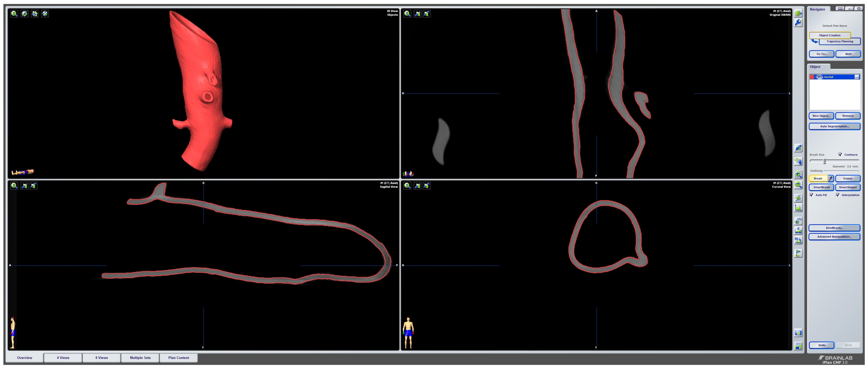Screen dimensions: 868x368
Task: Click the histogram windowing icon
Action: pos(798,208)
